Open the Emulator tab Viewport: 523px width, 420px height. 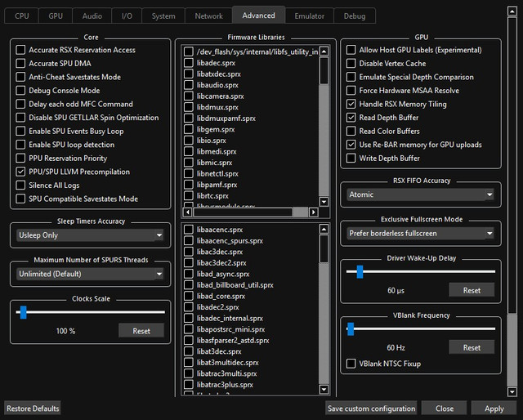pos(309,16)
